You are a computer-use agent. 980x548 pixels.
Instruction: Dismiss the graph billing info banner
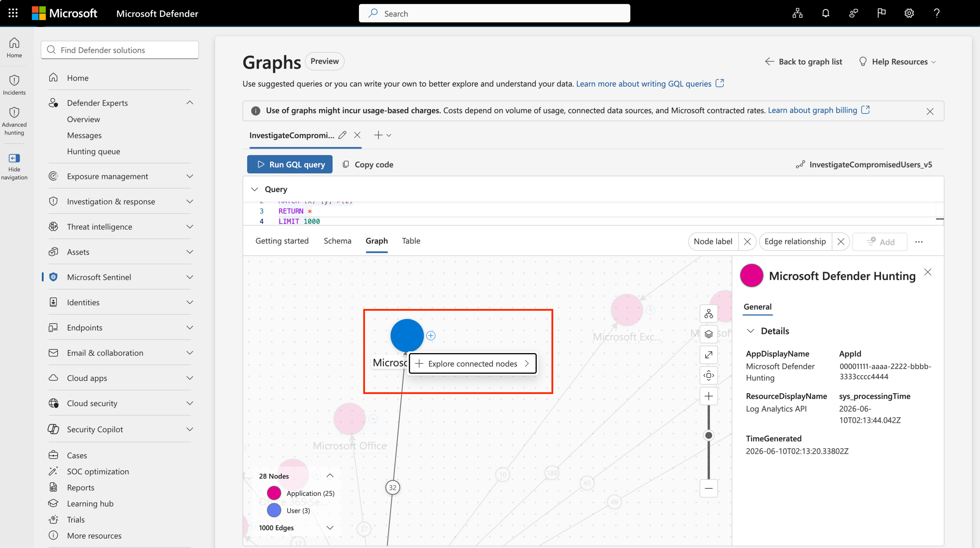pyautogui.click(x=930, y=111)
